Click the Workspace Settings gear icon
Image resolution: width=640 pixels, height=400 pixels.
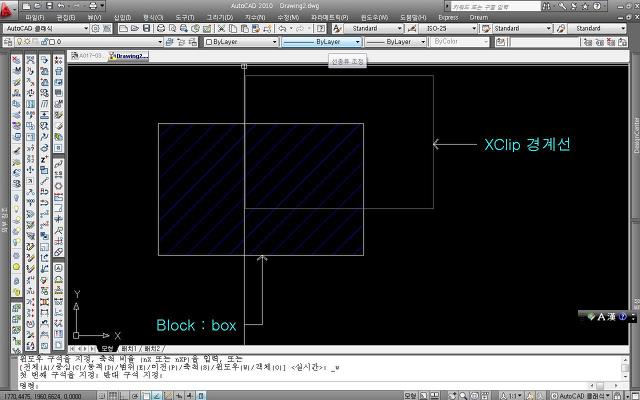click(96, 28)
